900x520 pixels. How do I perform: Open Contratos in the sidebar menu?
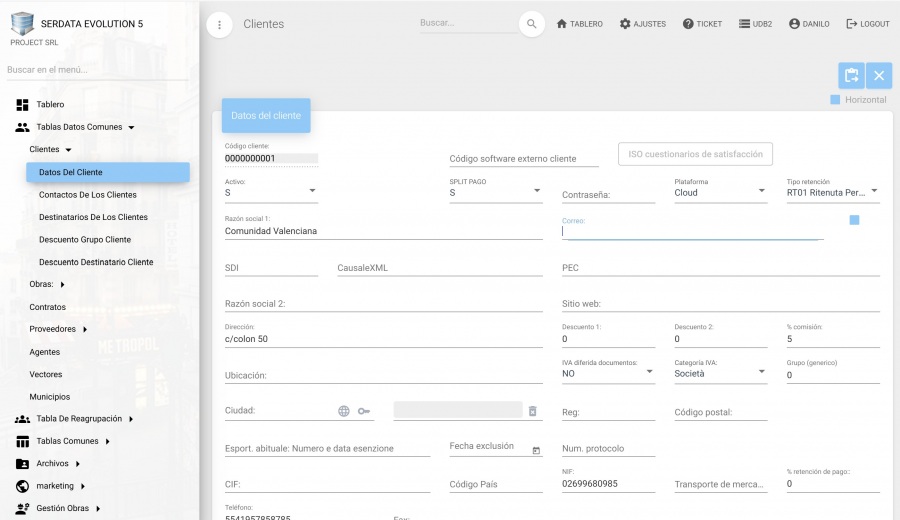coord(47,307)
